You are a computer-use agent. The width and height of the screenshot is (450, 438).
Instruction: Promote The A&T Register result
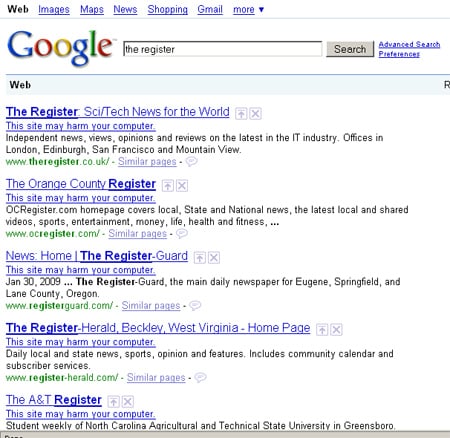(114, 402)
